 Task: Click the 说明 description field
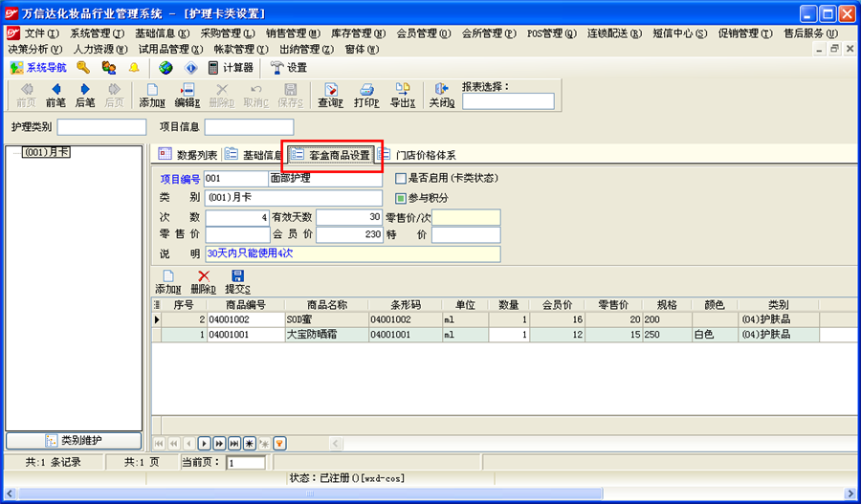pyautogui.click(x=352, y=254)
